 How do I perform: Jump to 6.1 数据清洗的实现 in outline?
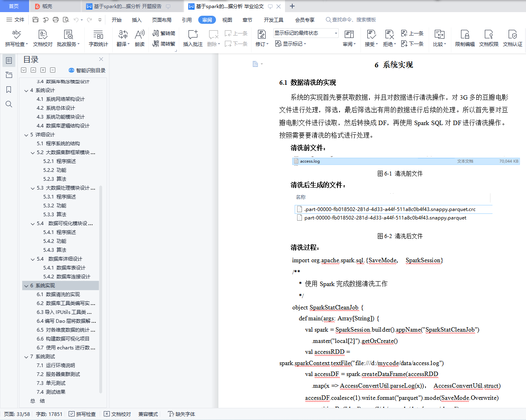coord(58,295)
